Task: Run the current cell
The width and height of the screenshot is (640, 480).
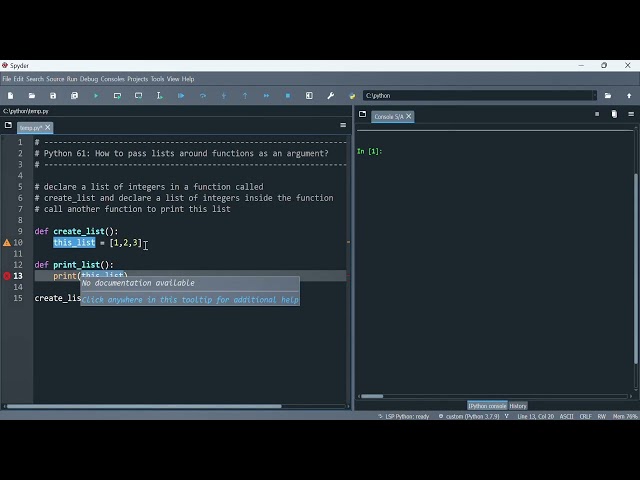Action: pos(117,96)
